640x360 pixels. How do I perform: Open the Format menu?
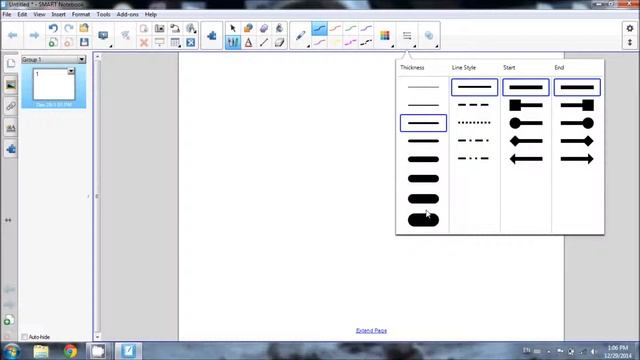tap(81, 14)
